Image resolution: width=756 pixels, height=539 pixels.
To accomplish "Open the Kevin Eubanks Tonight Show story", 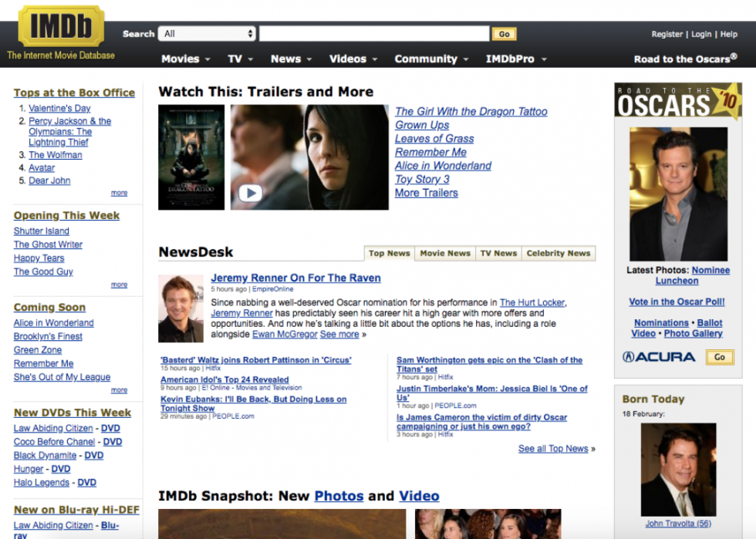I will pos(253,403).
